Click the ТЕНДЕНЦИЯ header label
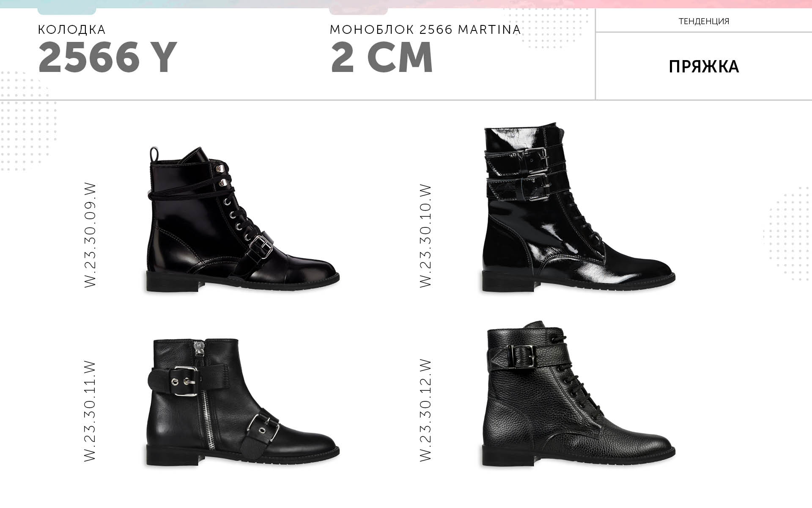 (x=704, y=21)
